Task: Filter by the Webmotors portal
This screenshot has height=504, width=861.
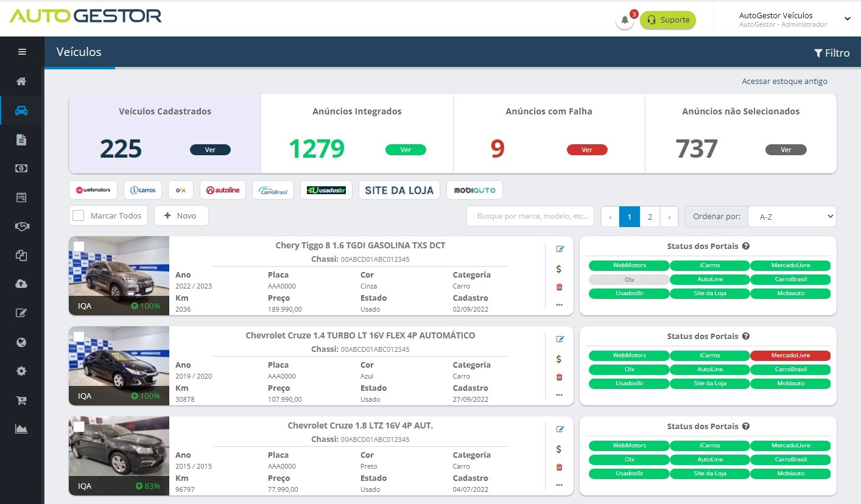Action: (93, 190)
